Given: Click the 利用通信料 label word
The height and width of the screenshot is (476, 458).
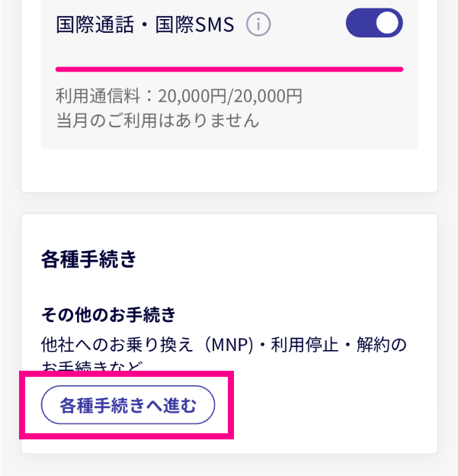Looking at the screenshot, I should pos(98,96).
